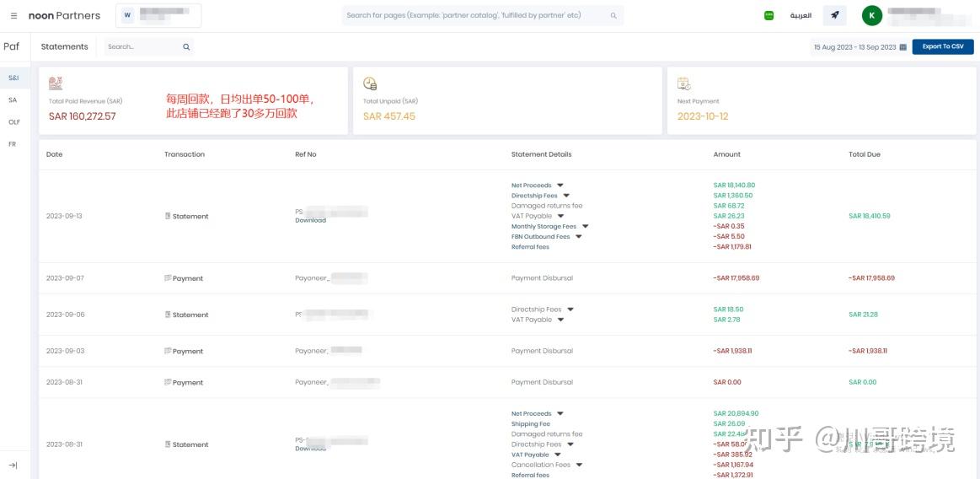Image resolution: width=980 pixels, height=479 pixels.
Task: Expand VAT Payable in the 2023-09-06 statement
Action: [560, 320]
